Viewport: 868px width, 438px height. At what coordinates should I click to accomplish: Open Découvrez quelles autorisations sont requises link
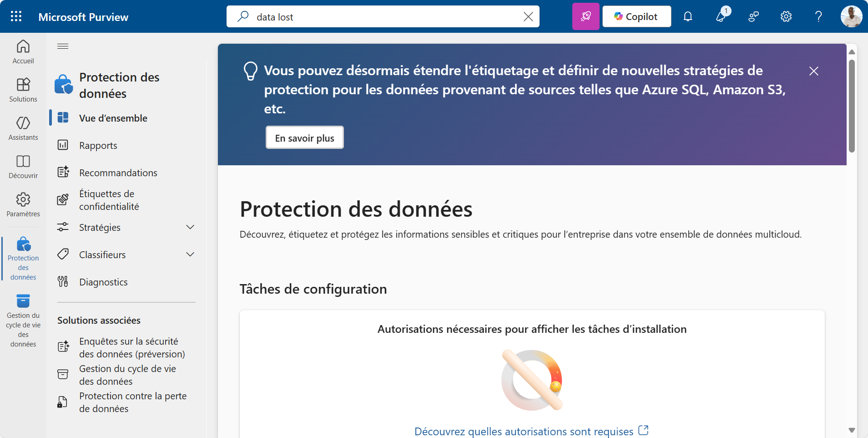[x=524, y=431]
